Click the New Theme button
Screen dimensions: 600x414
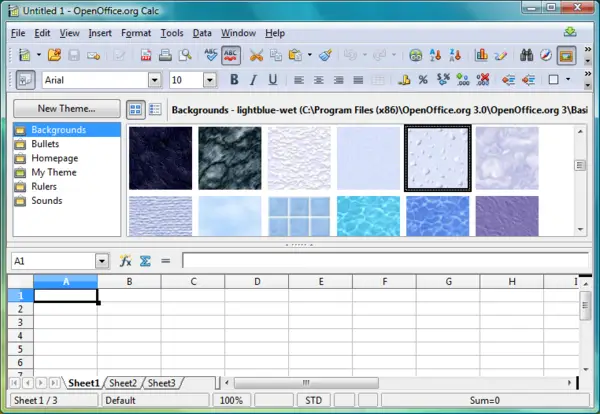pyautogui.click(x=67, y=109)
